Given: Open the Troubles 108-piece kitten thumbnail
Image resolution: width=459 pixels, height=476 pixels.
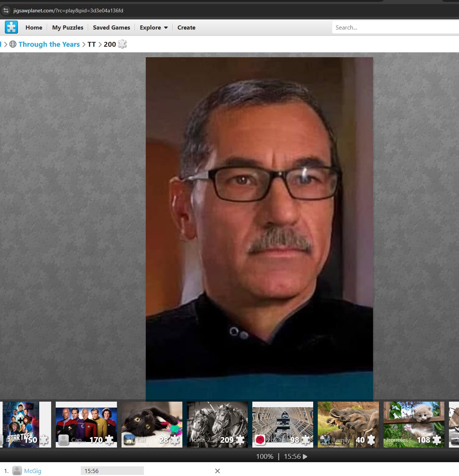Looking at the screenshot, I should pyautogui.click(x=414, y=424).
